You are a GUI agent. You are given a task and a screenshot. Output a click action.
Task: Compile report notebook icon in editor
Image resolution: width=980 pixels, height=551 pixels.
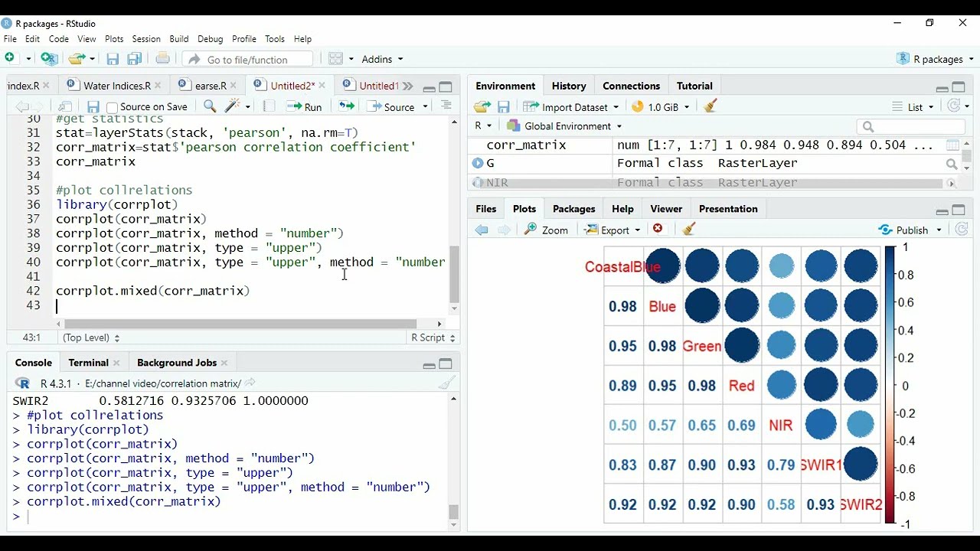coord(269,106)
